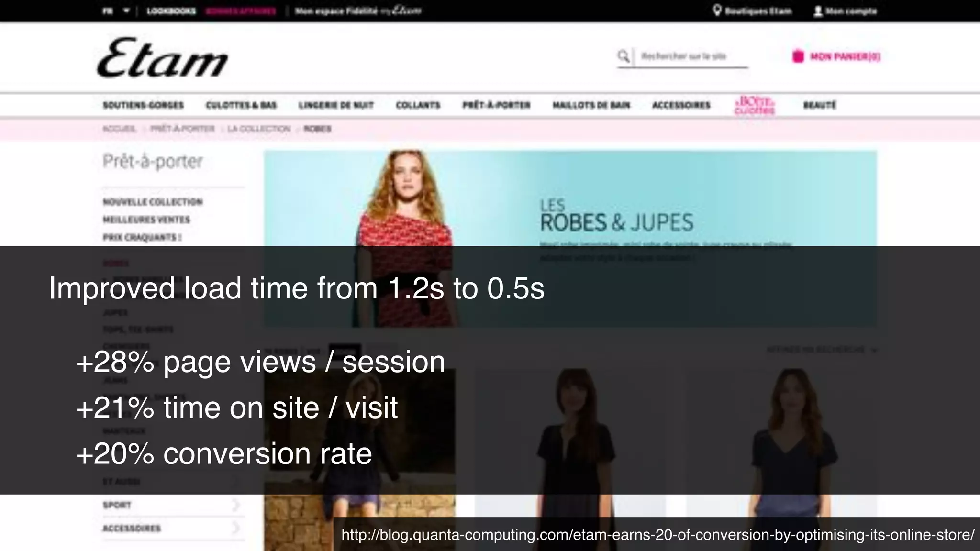Open the ACCESSOIRES top navigation menu
980x551 pixels.
pyautogui.click(x=681, y=105)
